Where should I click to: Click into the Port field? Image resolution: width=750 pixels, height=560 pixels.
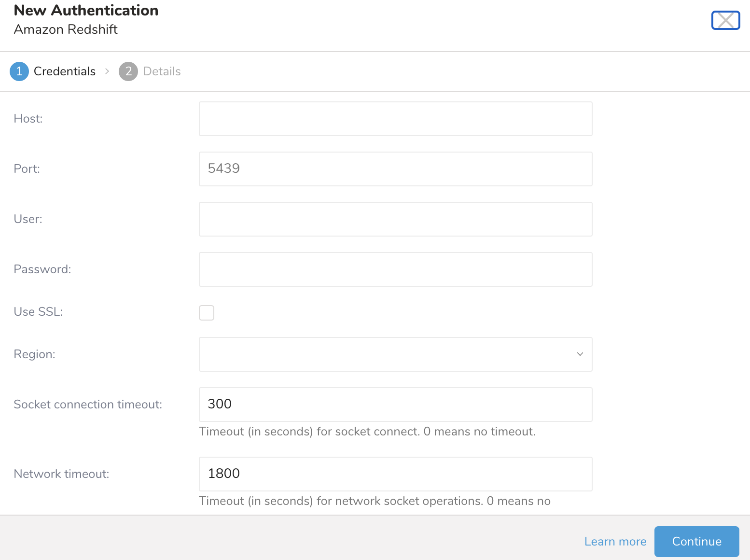[395, 169]
